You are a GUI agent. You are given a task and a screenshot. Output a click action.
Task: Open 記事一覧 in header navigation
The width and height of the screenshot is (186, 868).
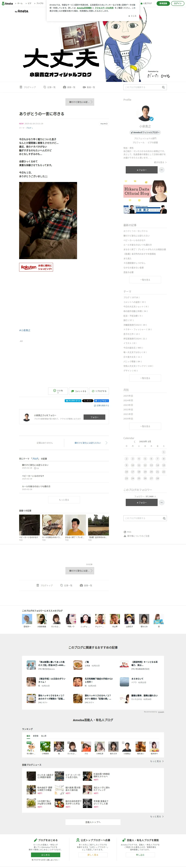click(50, 87)
